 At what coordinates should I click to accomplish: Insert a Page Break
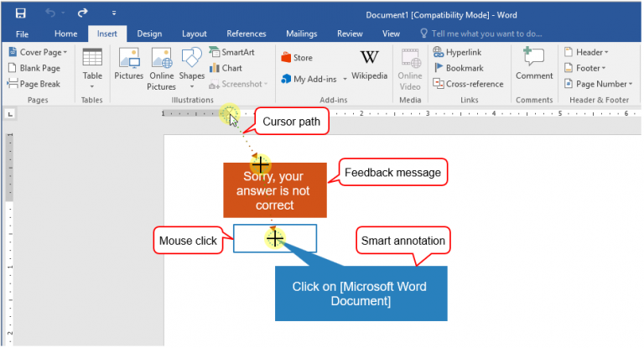coord(34,84)
